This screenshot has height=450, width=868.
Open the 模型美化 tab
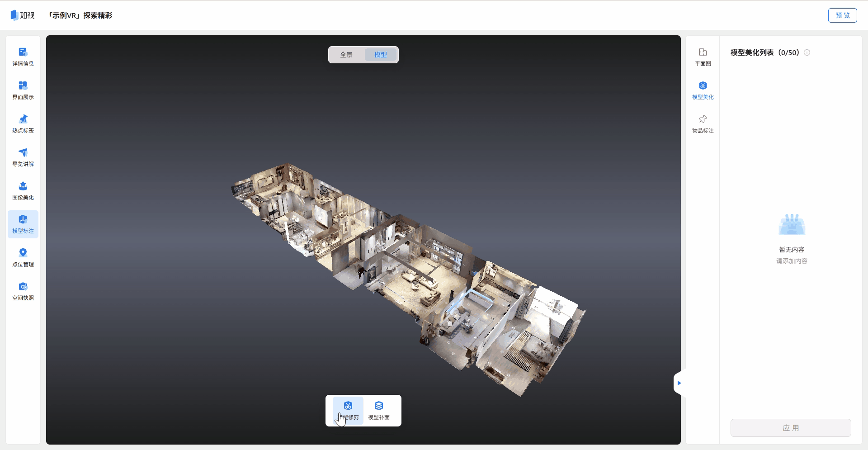[703, 90]
